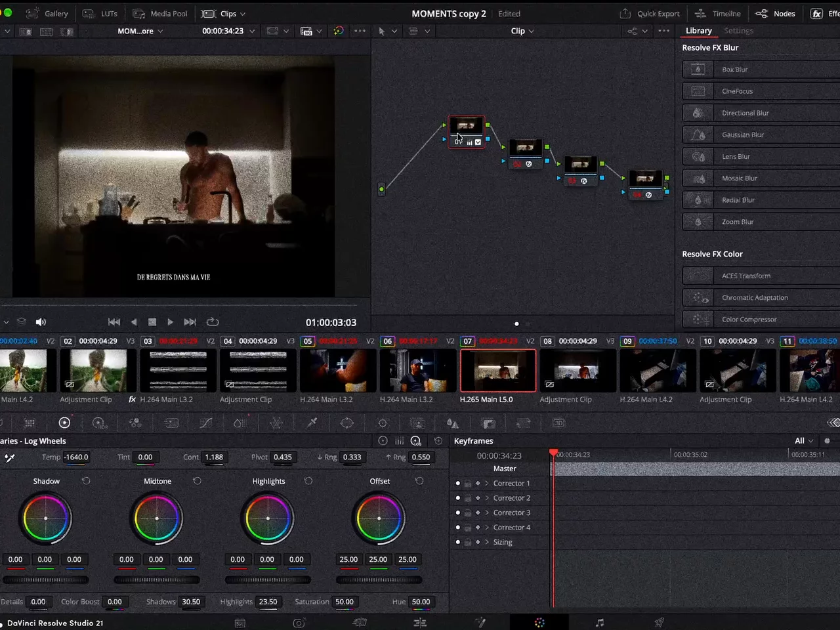840x630 pixels.
Task: Open the Curves palette
Action: (205, 423)
